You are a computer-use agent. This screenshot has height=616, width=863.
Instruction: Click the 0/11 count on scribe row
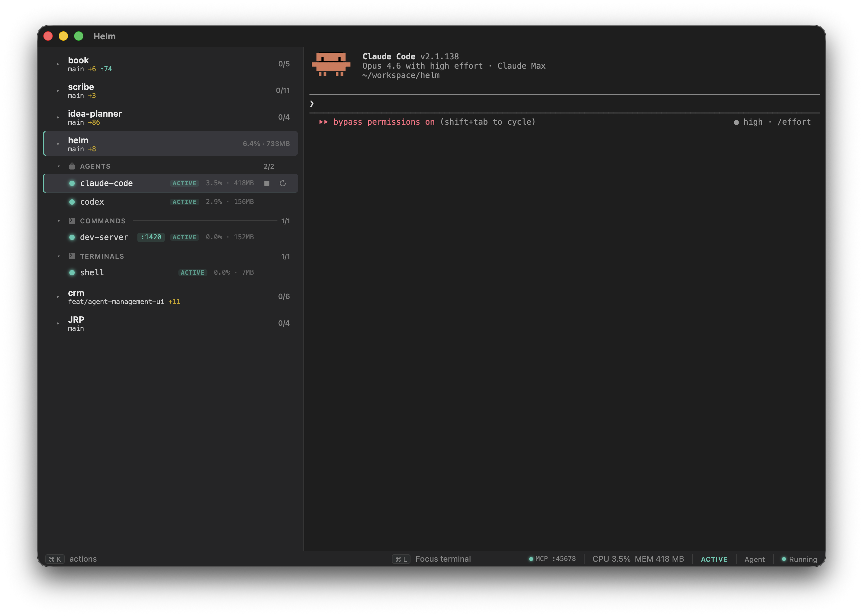pos(282,90)
